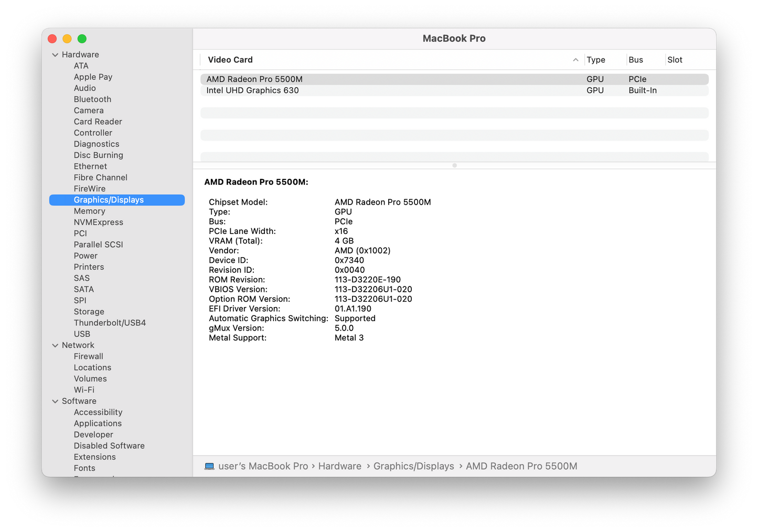Viewport: 758px width, 532px height.
Task: Click Hardware in the path bar
Action: [x=340, y=466]
